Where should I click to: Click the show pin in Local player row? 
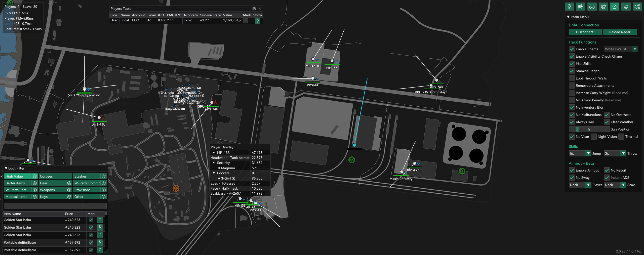pyautogui.click(x=257, y=21)
